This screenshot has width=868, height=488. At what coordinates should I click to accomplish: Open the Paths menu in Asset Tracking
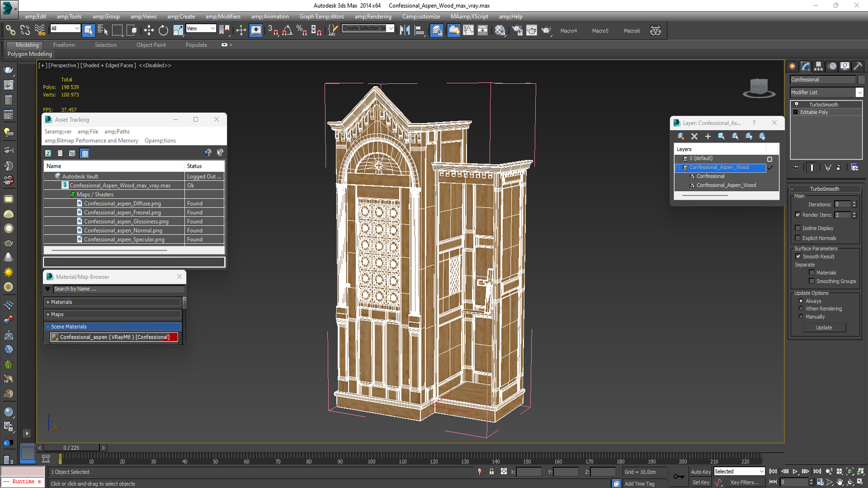tap(117, 131)
